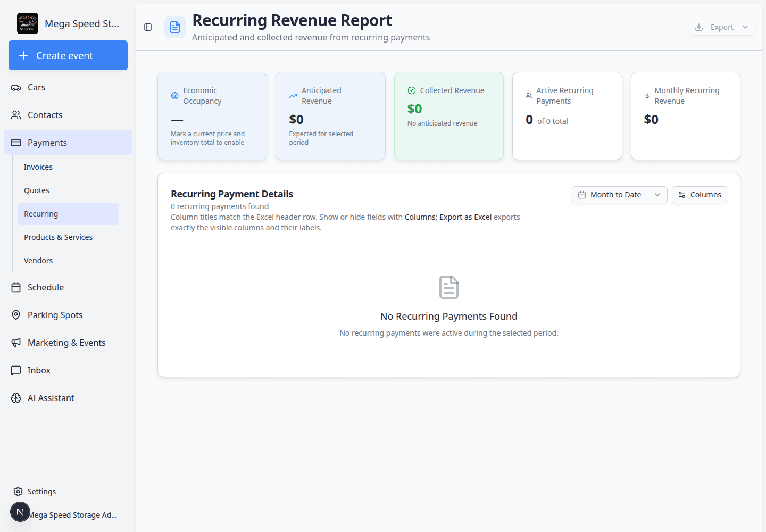Viewport: 766px width, 532px height.
Task: Open Marketing & Events page
Action: pyautogui.click(x=68, y=343)
